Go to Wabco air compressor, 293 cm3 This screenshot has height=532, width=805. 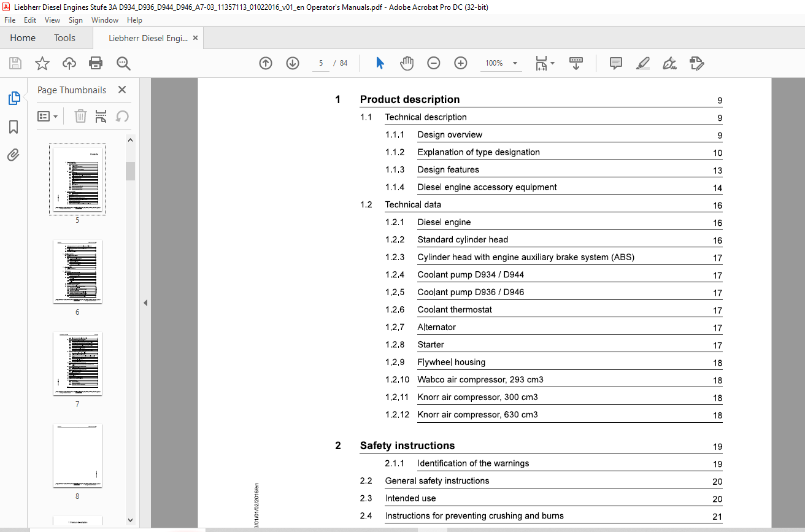[x=480, y=379]
